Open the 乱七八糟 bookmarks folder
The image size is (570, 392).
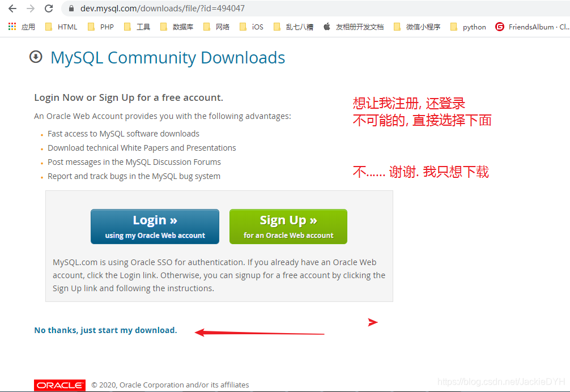293,27
